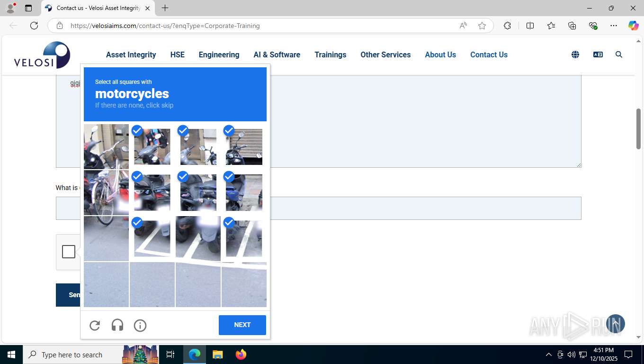Viewport: 644px width, 364px height.
Task: Open Other Services menu
Action: 385,55
